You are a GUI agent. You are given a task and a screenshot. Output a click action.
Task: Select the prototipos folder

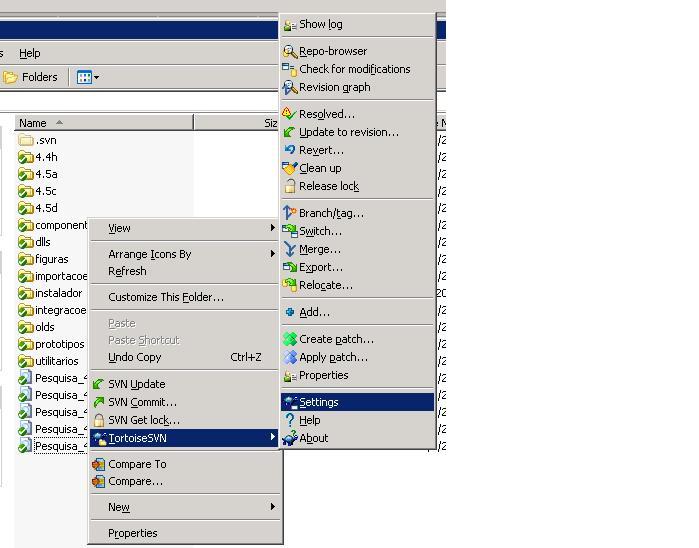[x=51, y=344]
